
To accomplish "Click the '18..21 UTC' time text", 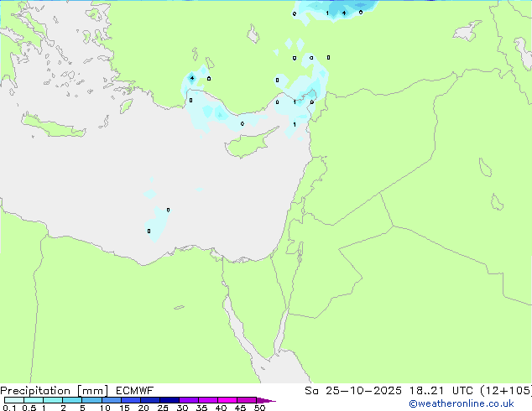I will (443, 391).
